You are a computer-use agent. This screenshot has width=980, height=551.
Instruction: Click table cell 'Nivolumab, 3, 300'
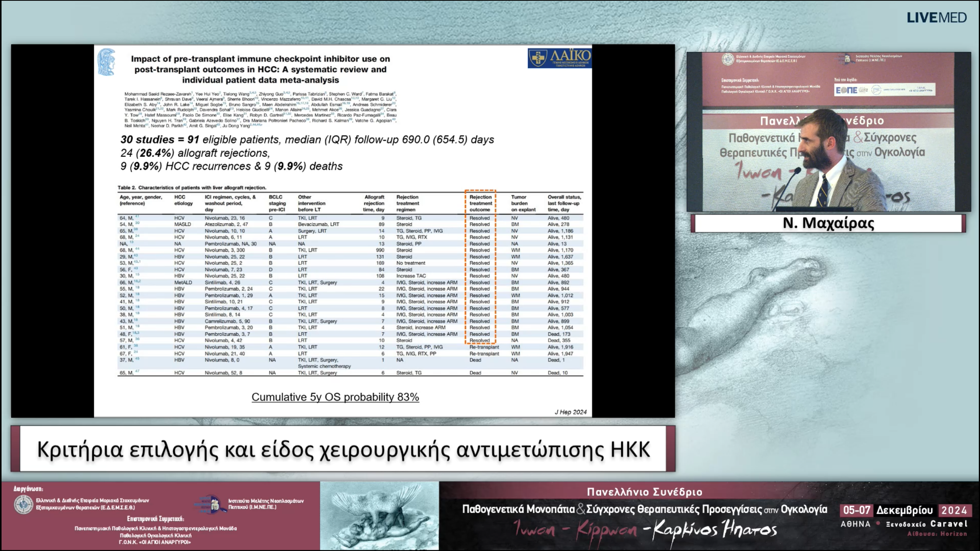coord(225,250)
